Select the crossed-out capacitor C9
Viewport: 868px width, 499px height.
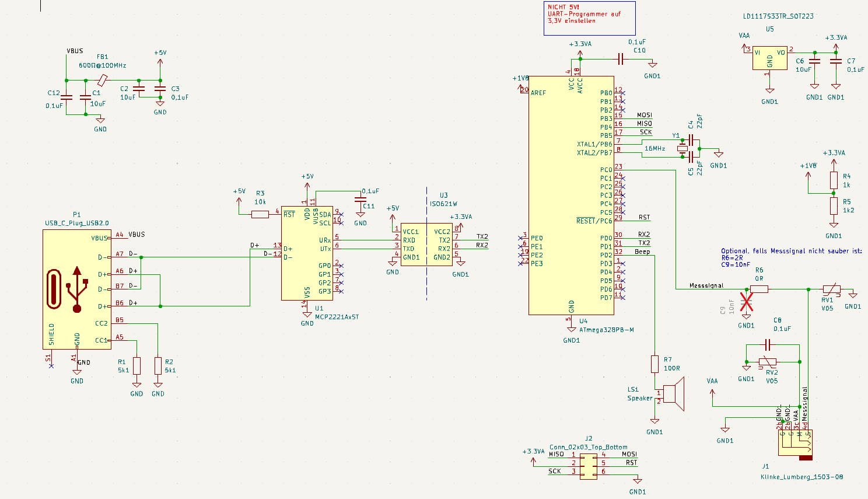click(747, 302)
